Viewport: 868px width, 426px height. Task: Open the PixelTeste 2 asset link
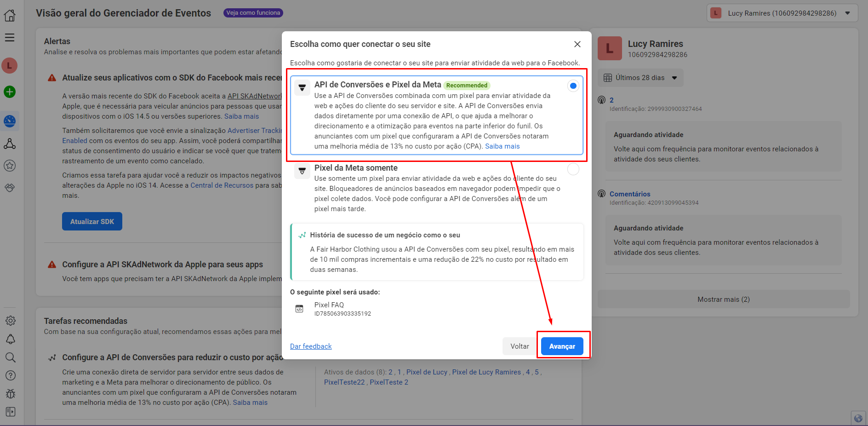tap(389, 382)
